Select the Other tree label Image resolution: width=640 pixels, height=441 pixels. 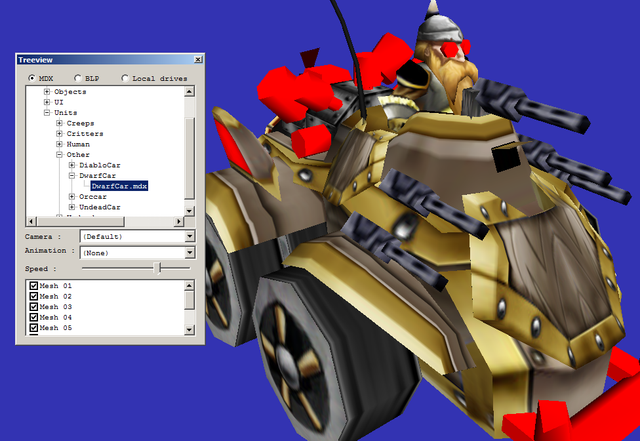pos(78,155)
